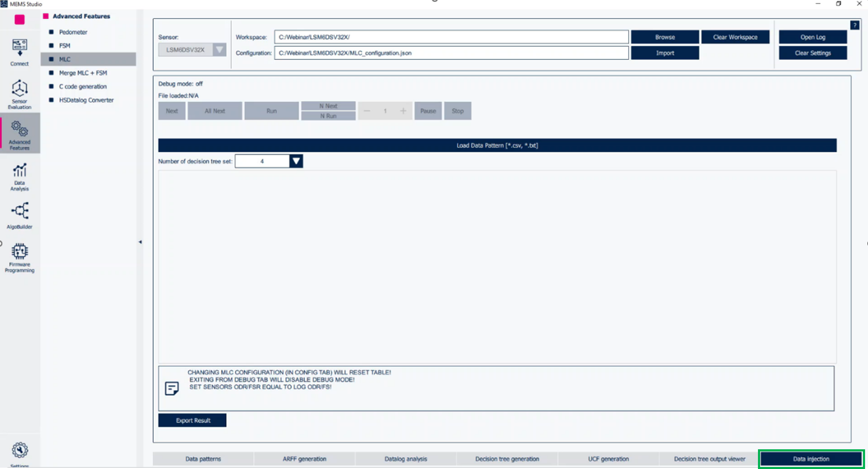The width and height of the screenshot is (868, 469).
Task: Launch AlgoBuilder from the sidebar
Action: pos(19,214)
